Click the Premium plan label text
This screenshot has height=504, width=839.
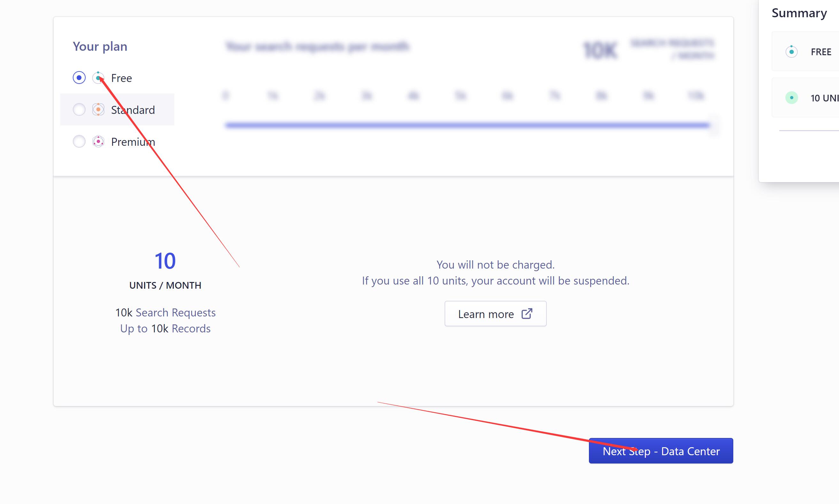click(x=133, y=142)
